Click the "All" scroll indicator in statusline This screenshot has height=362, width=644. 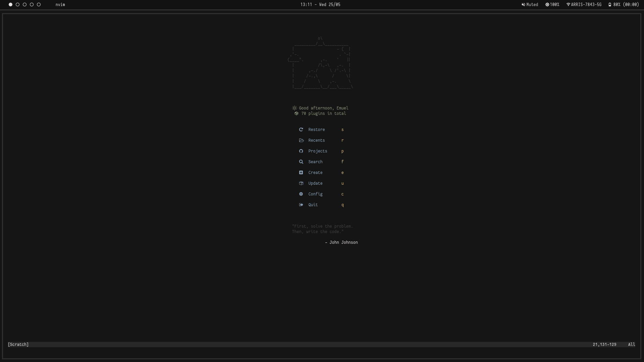click(x=632, y=345)
